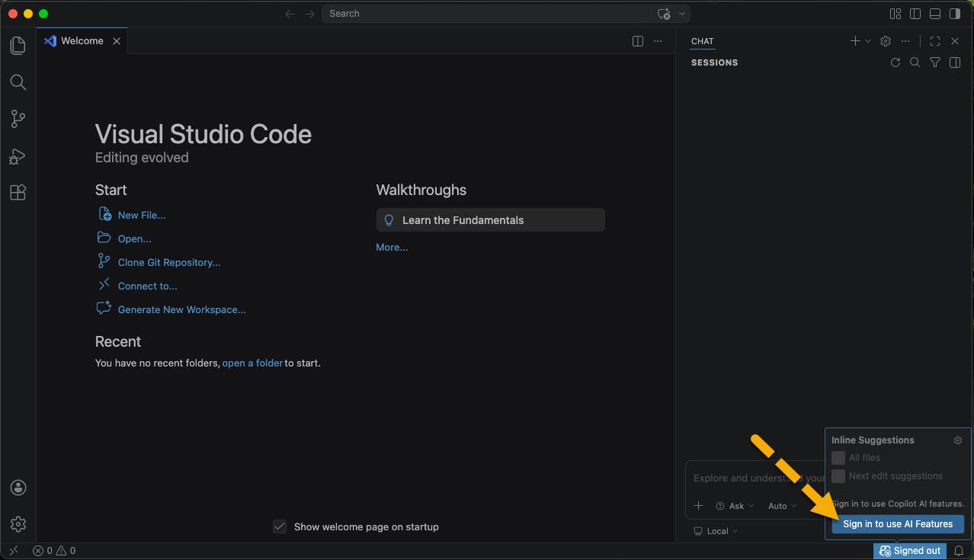Click the Clone Git Repository link

pos(168,262)
